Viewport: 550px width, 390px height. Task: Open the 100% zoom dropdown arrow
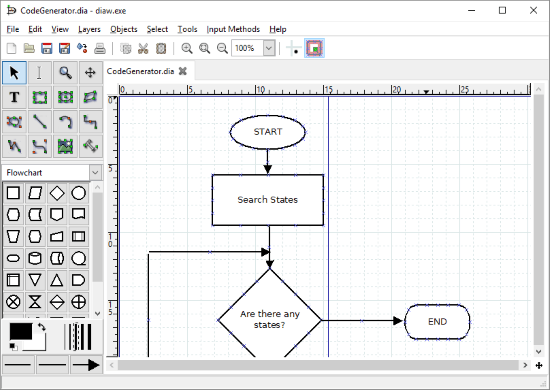coord(269,48)
